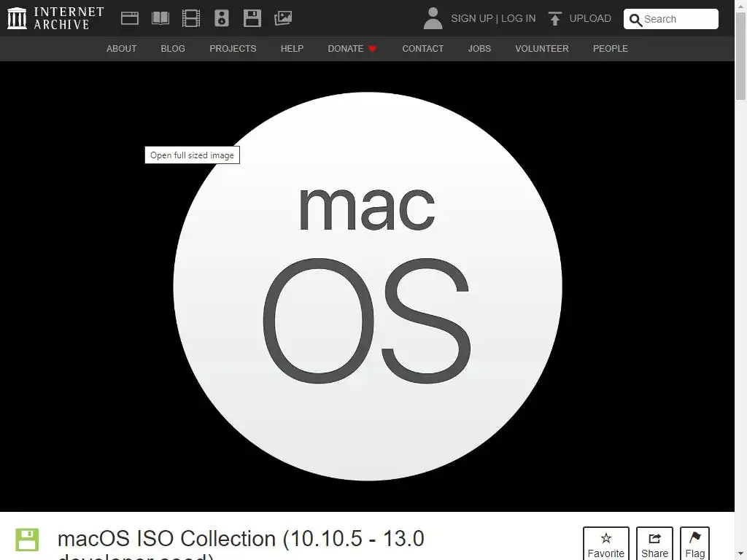Screen dimensions: 747x560
Task: Click the Favorite star button
Action: point(606,544)
